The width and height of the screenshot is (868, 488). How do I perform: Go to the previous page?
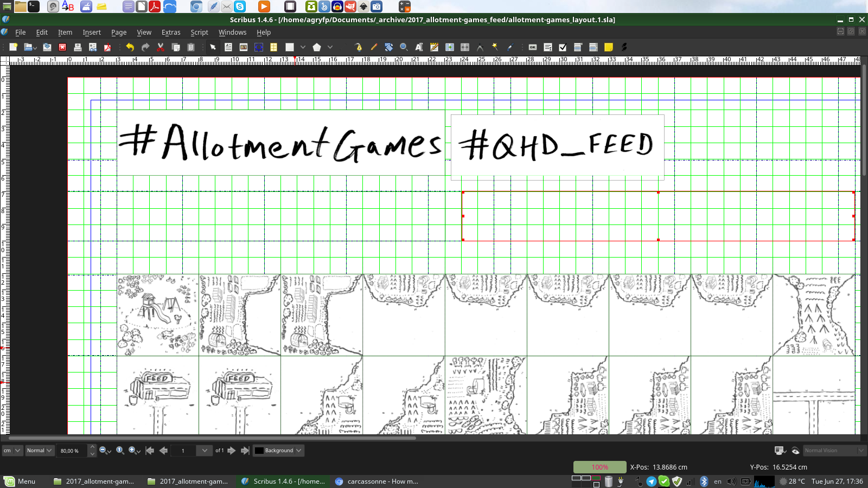click(x=163, y=451)
